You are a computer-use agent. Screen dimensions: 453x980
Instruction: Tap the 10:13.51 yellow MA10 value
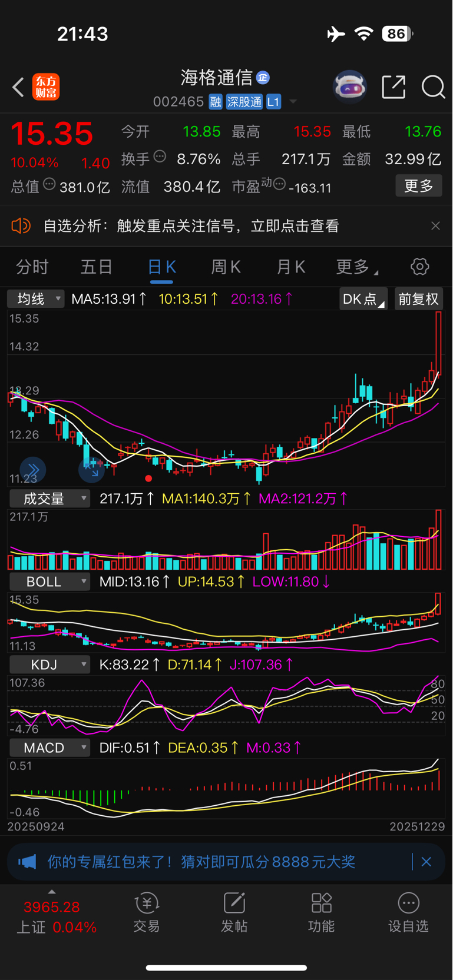189,299
